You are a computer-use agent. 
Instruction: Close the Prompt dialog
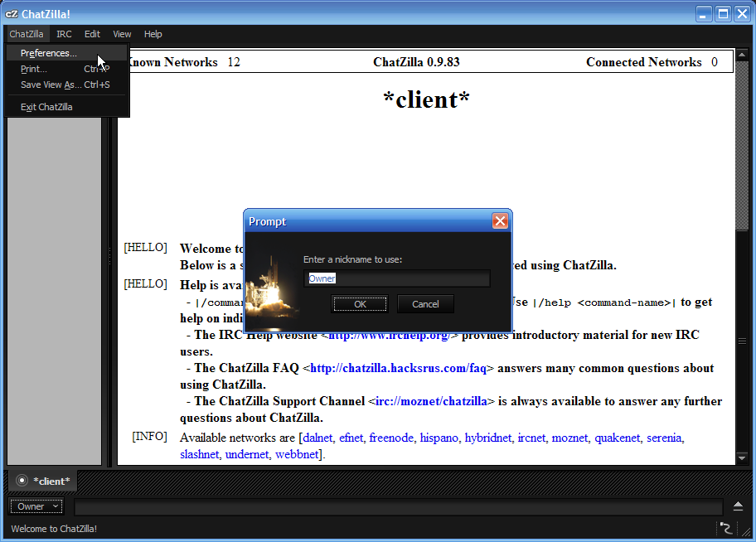(x=500, y=220)
